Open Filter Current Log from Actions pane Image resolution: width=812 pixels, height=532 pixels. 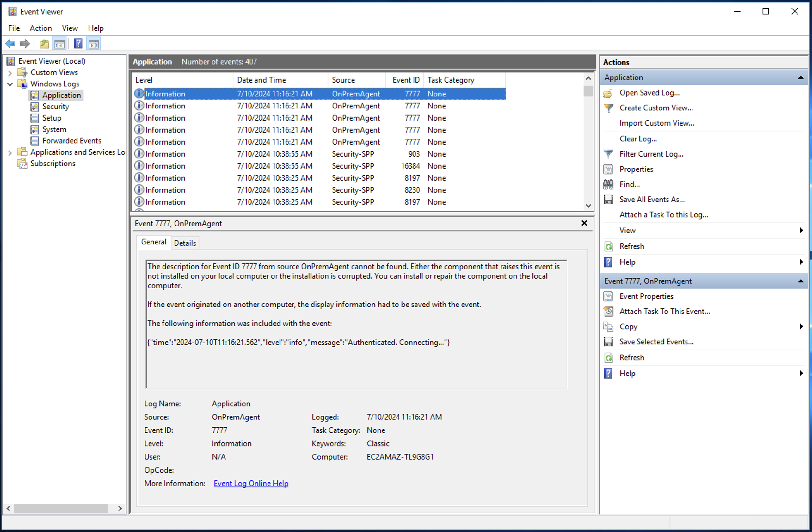point(651,154)
